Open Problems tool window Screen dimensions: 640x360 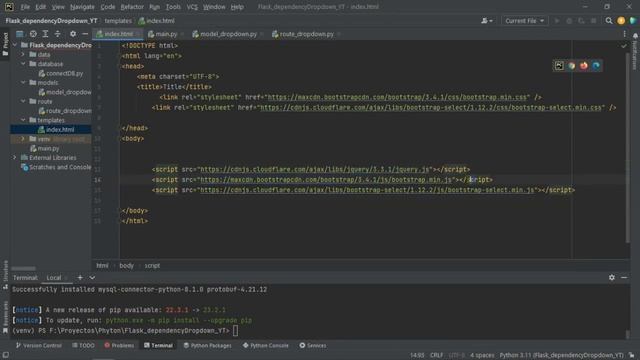119,345
